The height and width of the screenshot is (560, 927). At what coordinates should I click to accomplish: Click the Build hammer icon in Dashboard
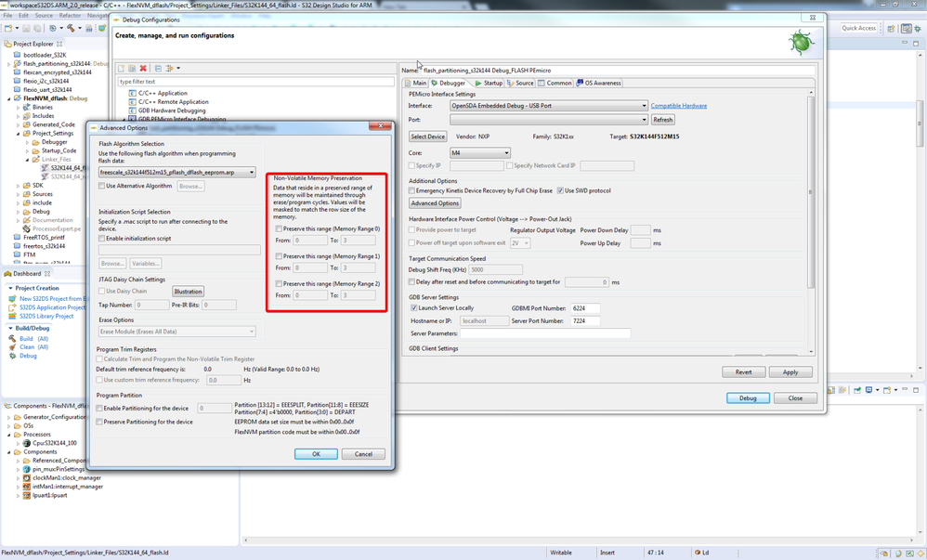12,339
